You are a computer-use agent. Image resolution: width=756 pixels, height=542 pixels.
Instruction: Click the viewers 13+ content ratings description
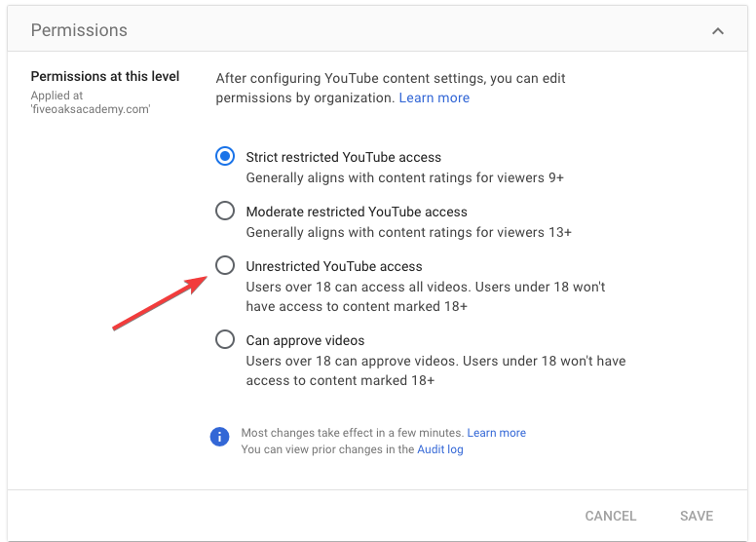pos(408,233)
